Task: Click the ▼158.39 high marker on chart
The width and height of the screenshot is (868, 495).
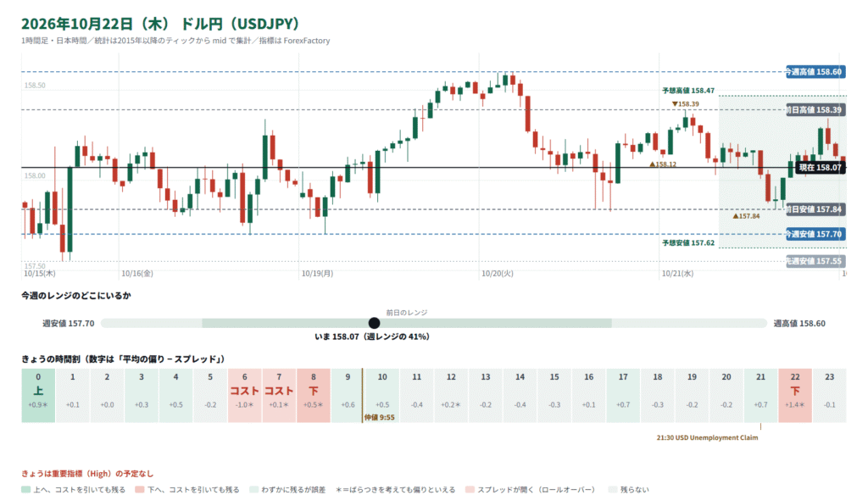Action: [x=685, y=103]
